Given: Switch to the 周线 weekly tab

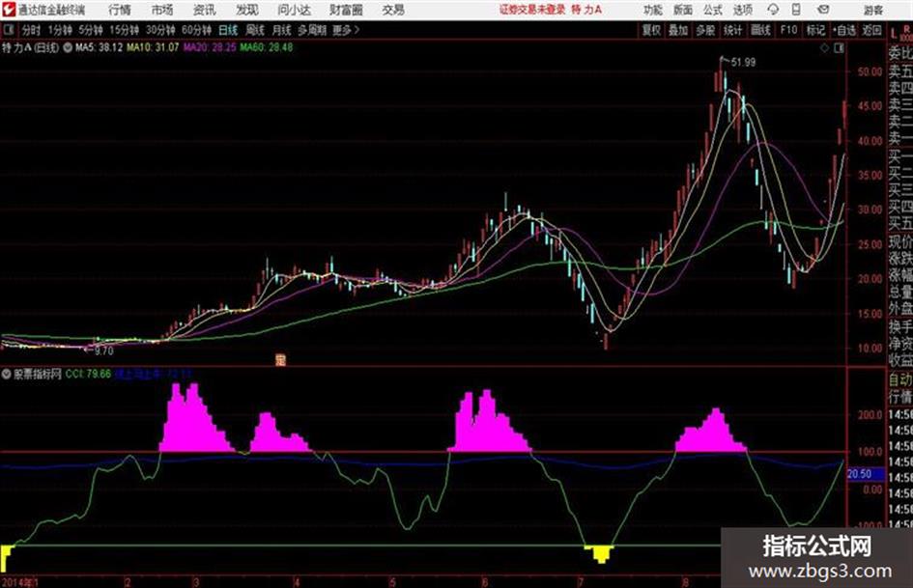Looking at the screenshot, I should click(x=256, y=30).
